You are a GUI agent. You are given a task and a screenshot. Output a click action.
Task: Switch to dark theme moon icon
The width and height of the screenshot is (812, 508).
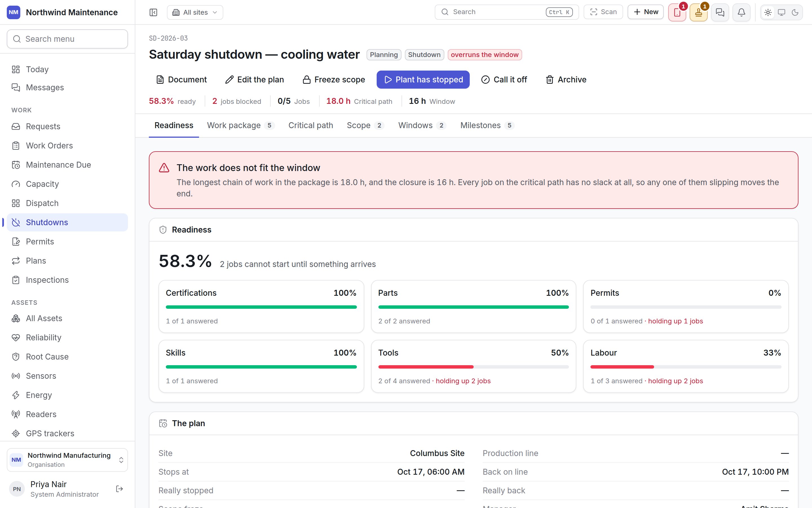(795, 12)
